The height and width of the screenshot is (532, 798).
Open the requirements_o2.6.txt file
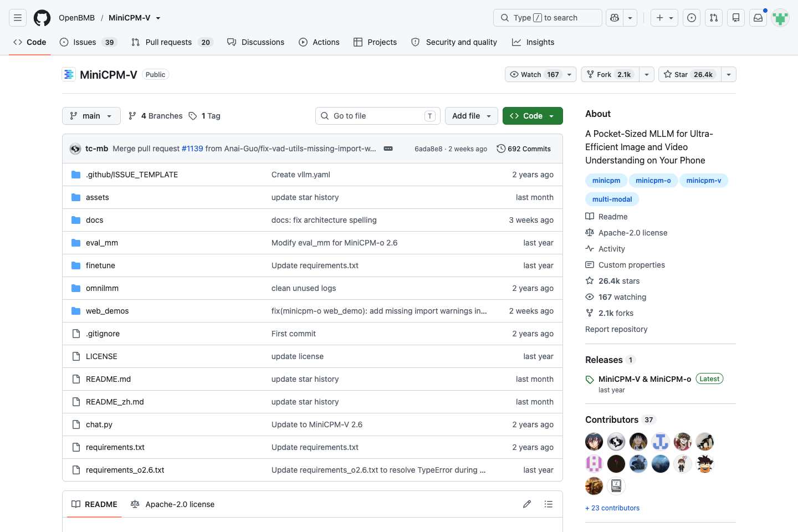(125, 470)
